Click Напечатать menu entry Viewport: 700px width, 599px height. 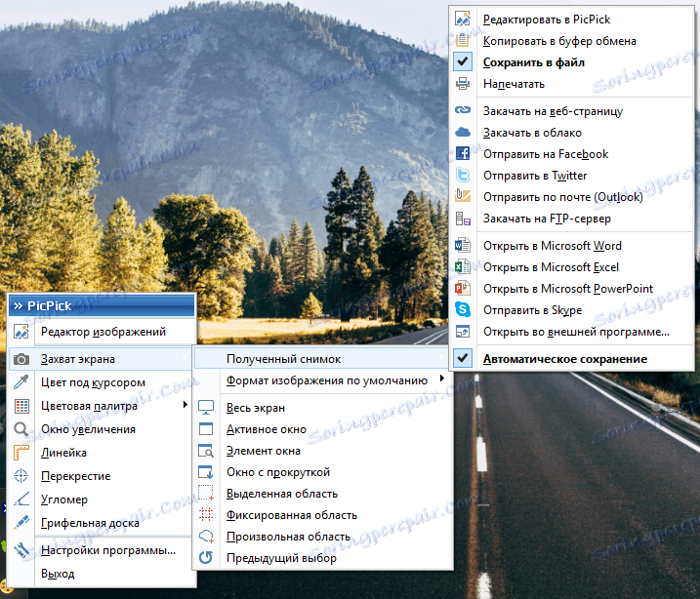point(572,84)
